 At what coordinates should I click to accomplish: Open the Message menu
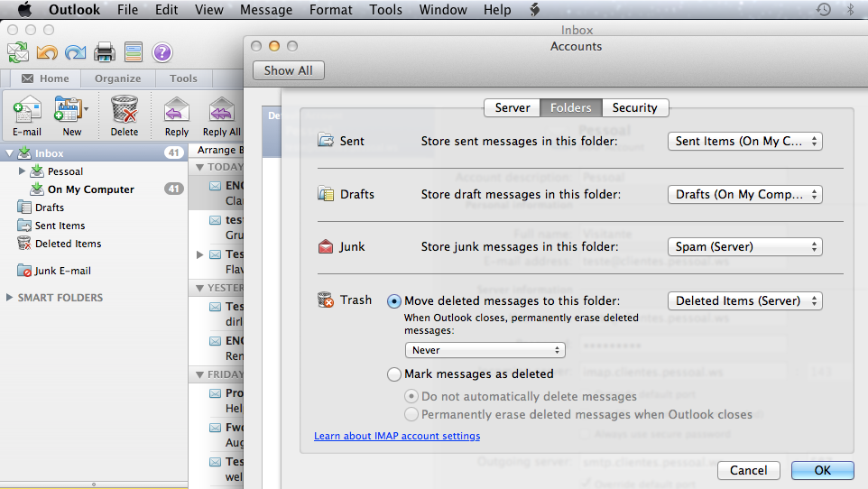[265, 9]
